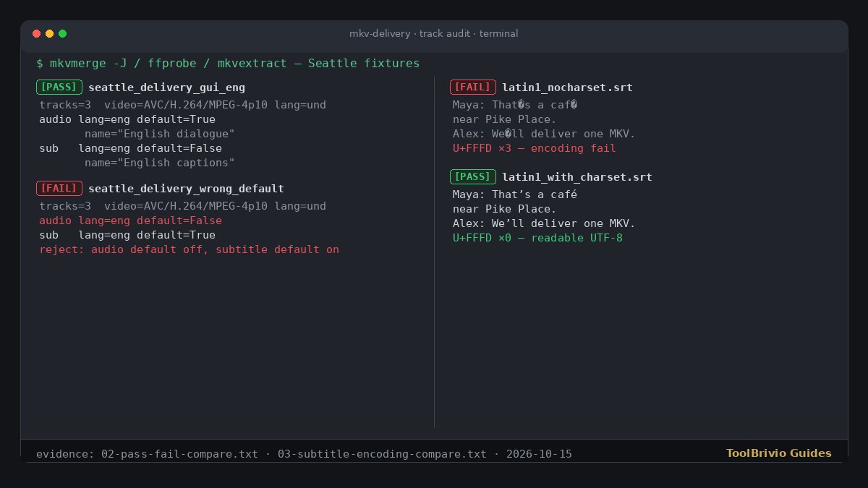
Task: Click the evidence file 03-subtitle-encoding-compare.txt
Action: 382,454
